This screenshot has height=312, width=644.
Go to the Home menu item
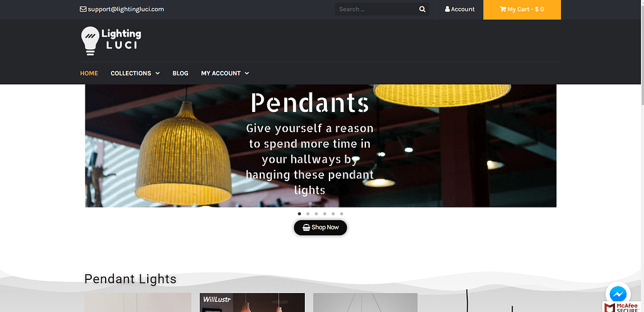coord(89,73)
